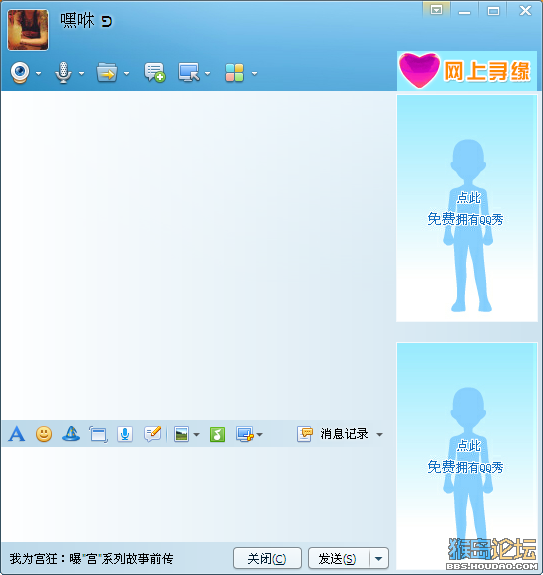Click 关闭(C) to close the chat
Screen dimensions: 543x575
coord(267,559)
